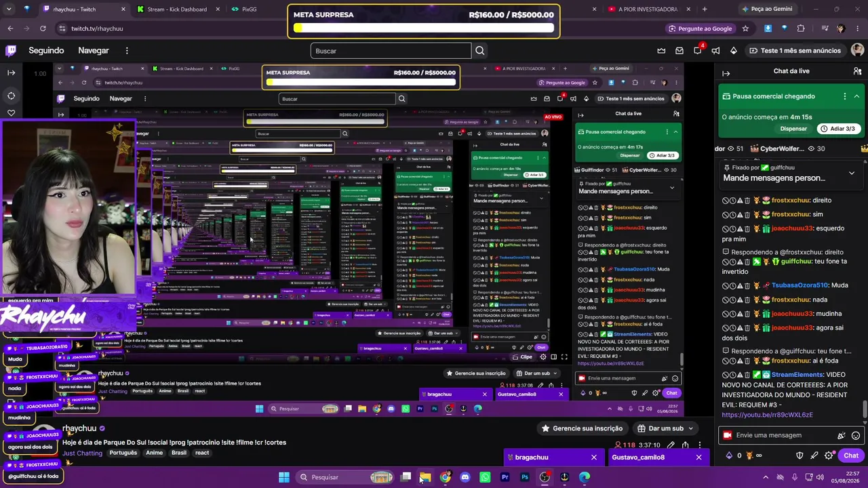The width and height of the screenshot is (868, 488).
Task: Open whispers icon with 4 badge
Action: (x=698, y=51)
